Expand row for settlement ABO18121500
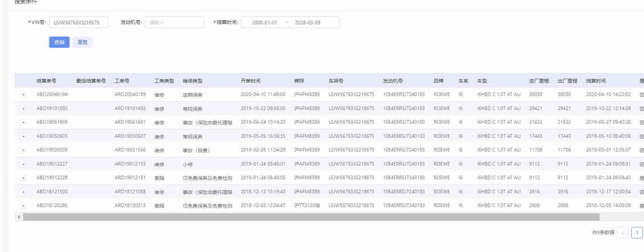Image resolution: width=644 pixels, height=252 pixels. 23,192
